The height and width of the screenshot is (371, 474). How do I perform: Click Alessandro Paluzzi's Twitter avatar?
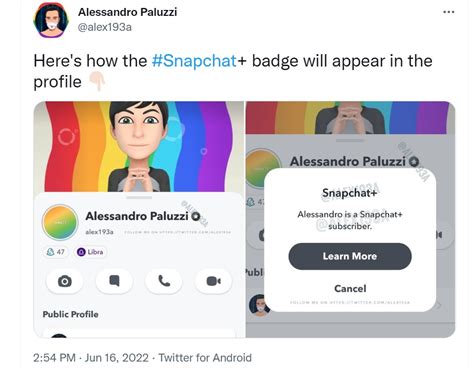[x=51, y=20]
